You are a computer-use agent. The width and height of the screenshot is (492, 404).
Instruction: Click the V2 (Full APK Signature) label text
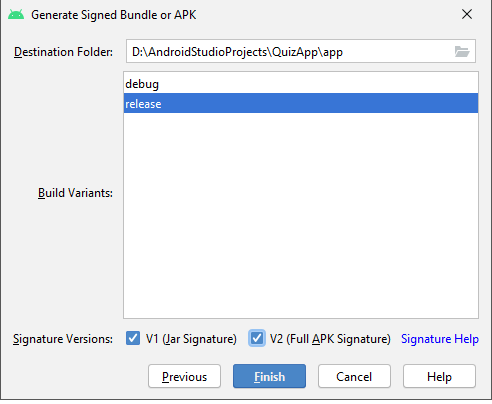coord(330,339)
